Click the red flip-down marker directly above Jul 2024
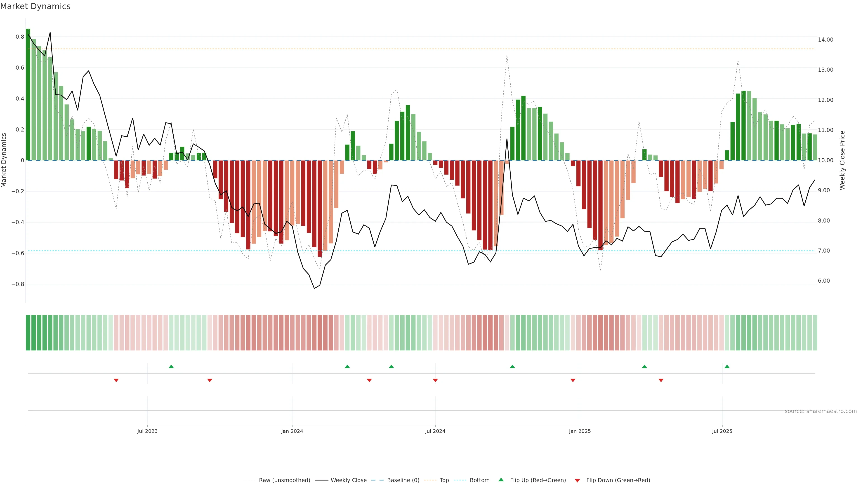 (435, 380)
